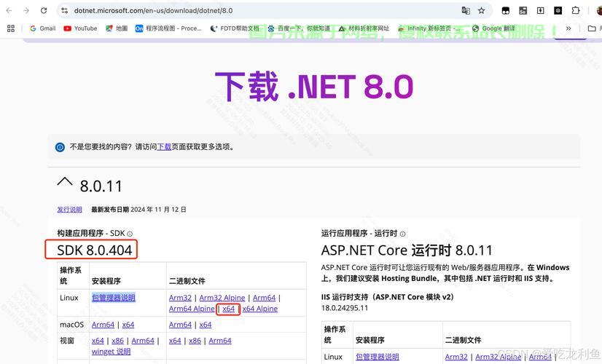Screen dimensions: 602x364
Task: Open the Tampermonkey extension icon
Action: pos(506,11)
